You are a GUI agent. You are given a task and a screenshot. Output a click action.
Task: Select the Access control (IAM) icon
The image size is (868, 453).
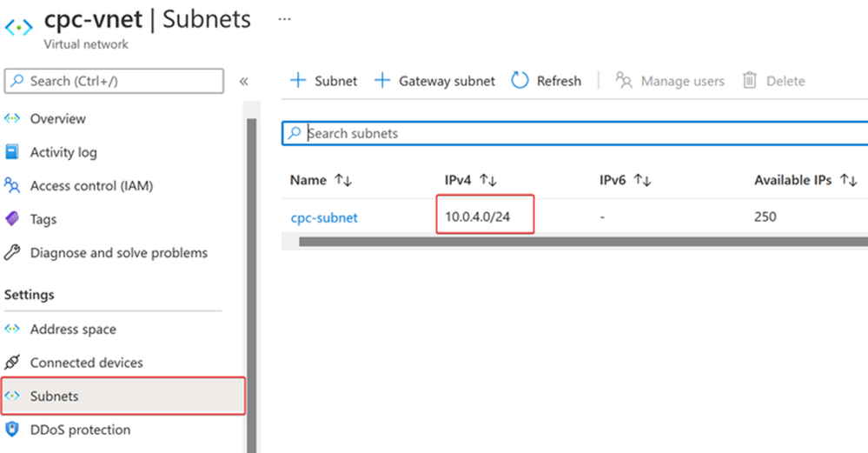[11, 185]
